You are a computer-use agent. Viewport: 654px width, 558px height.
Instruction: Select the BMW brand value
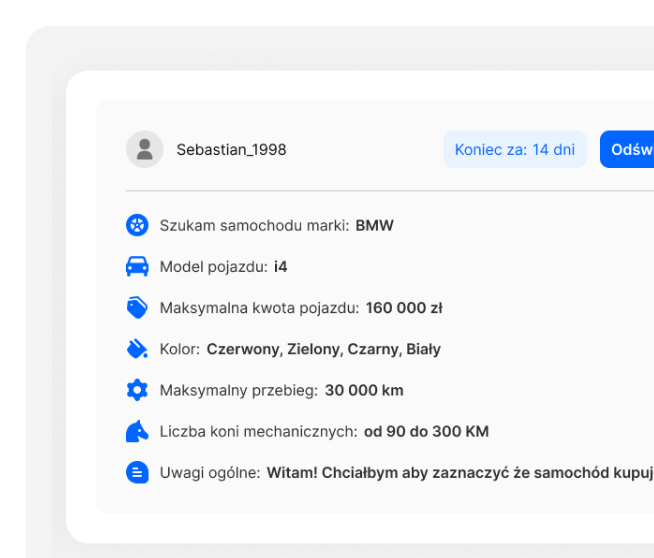(x=374, y=225)
